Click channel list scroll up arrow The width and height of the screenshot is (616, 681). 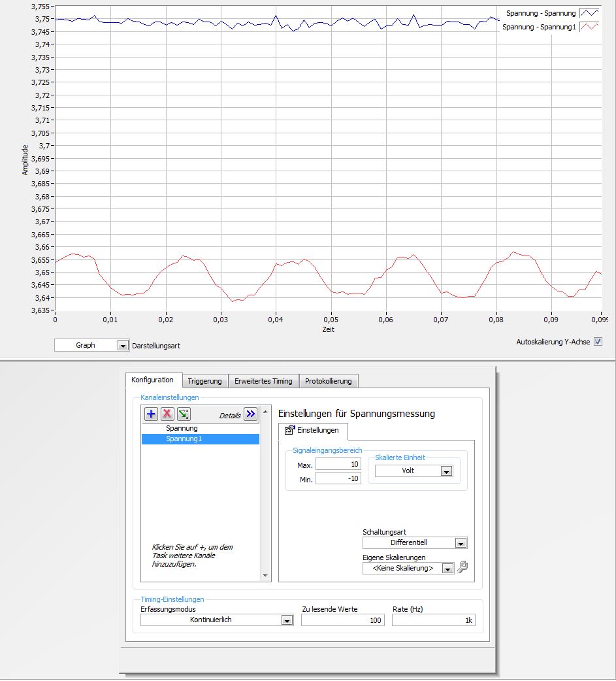point(265,412)
